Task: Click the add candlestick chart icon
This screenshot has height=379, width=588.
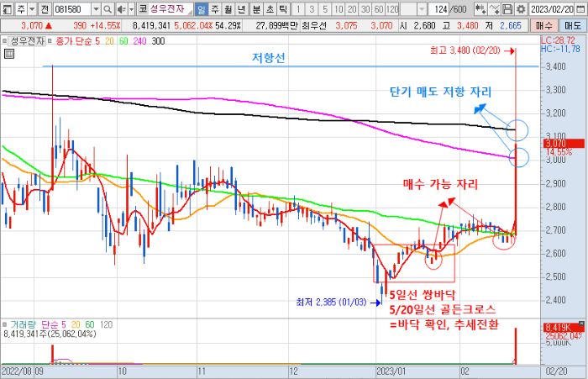Action: [480, 9]
